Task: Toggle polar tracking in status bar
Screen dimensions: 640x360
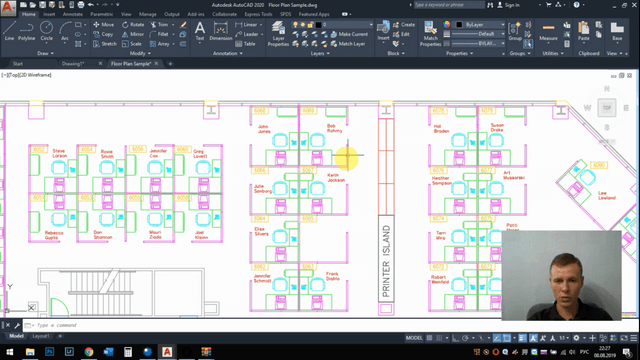Action: click(465, 338)
